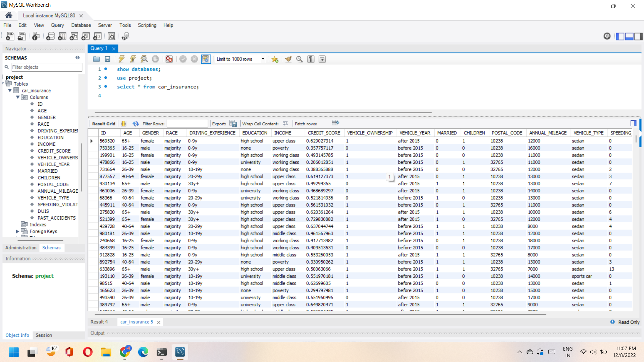Switch to the Administration tab
644x362 pixels.
click(21, 248)
